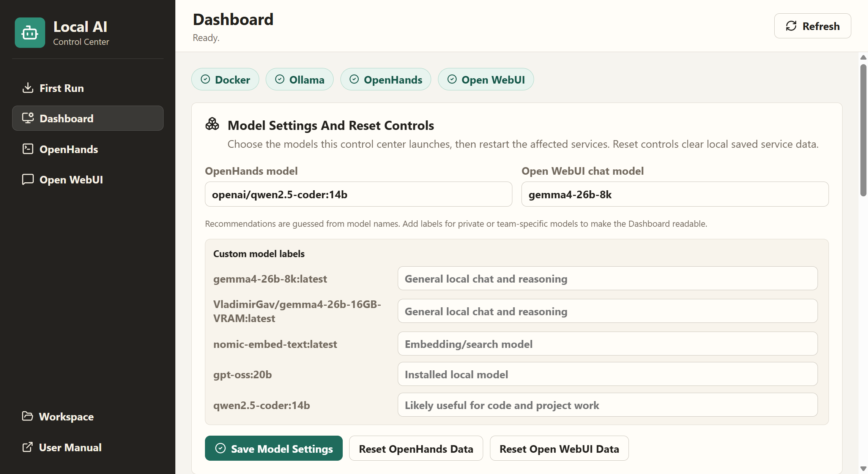Screen dimensions: 868x474
Task: Open the Open WebUI sidebar page
Action: point(88,179)
